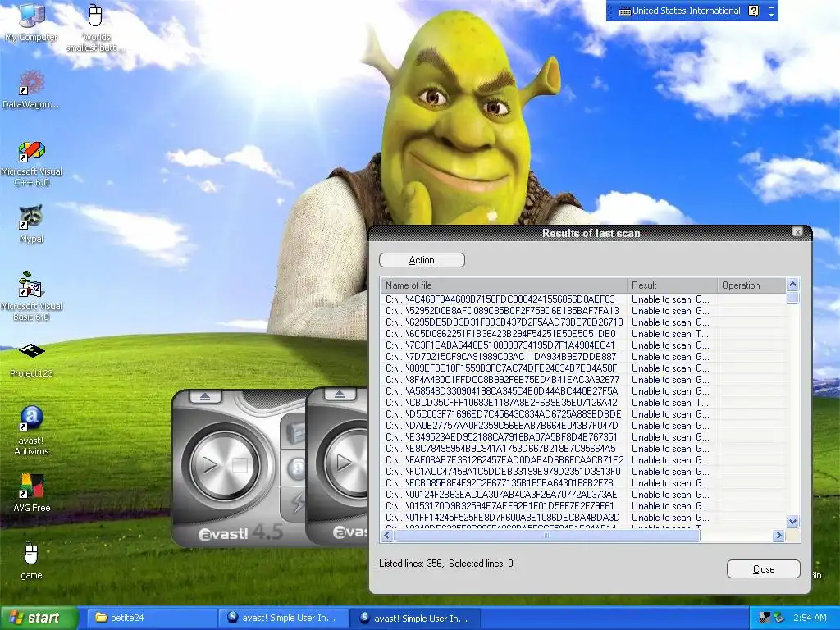Minimize the language bar

click(x=771, y=7)
